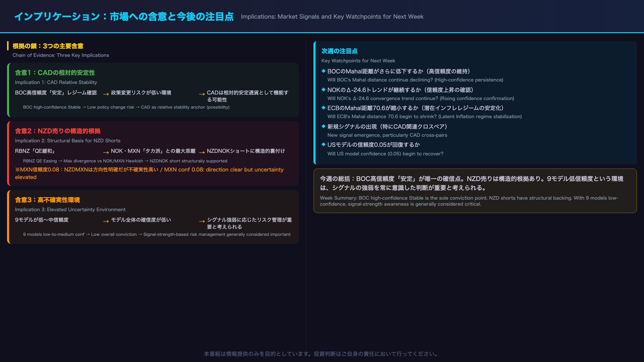The image size is (644, 362).
Task: Click the bullet USモデルの信頼度0.05が回復するか
Action: [x=374, y=145]
